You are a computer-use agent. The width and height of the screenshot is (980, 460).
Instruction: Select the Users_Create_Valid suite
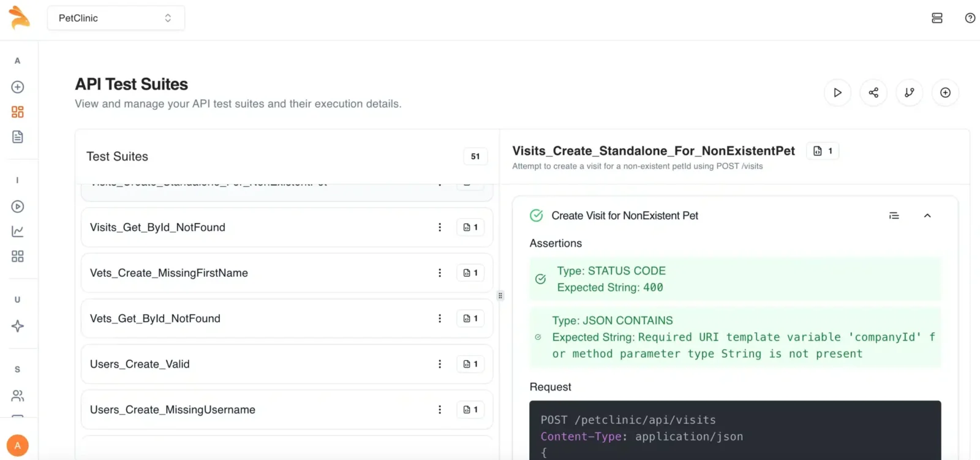coord(287,364)
